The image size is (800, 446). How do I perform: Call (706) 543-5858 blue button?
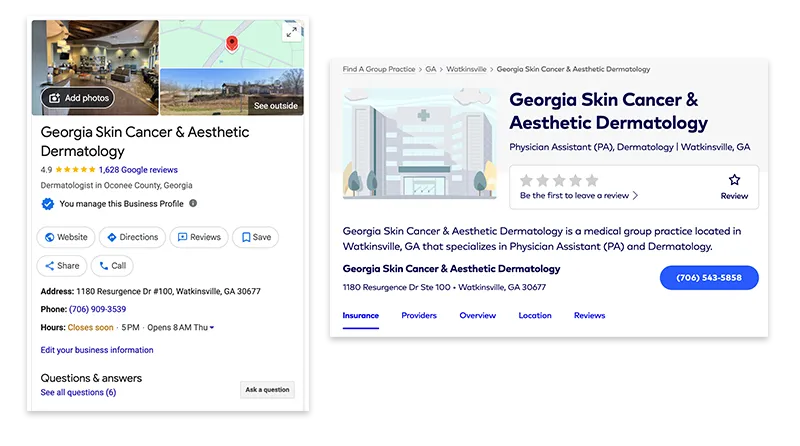pos(709,278)
